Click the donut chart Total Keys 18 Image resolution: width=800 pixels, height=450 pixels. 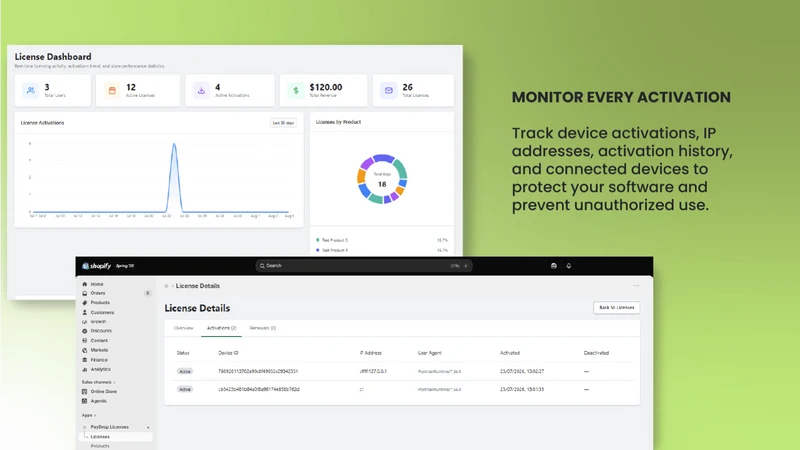coord(382,179)
